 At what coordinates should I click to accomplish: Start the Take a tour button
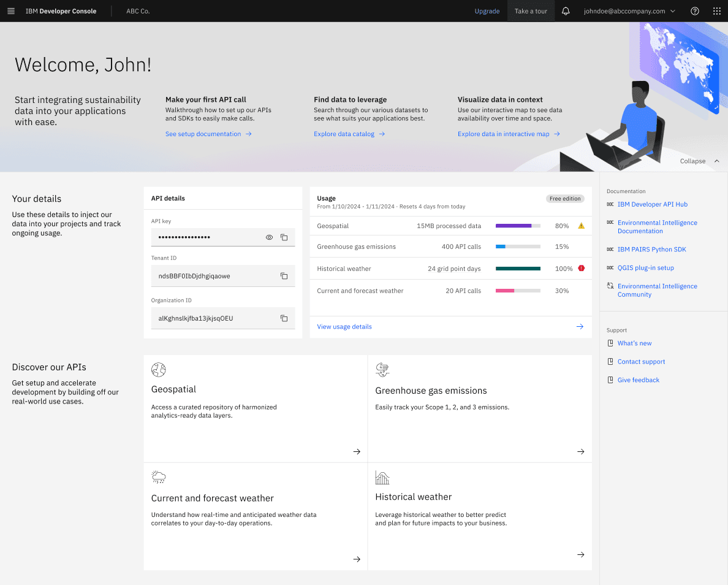click(x=531, y=11)
